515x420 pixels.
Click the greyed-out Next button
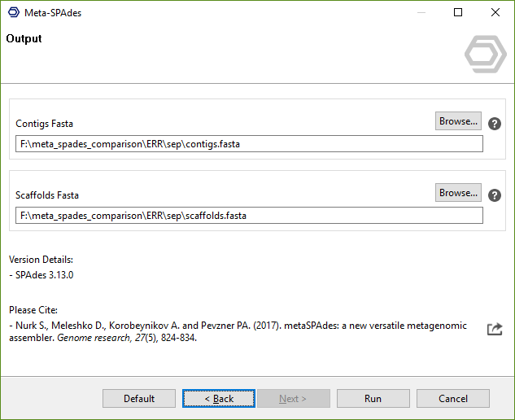coord(293,399)
